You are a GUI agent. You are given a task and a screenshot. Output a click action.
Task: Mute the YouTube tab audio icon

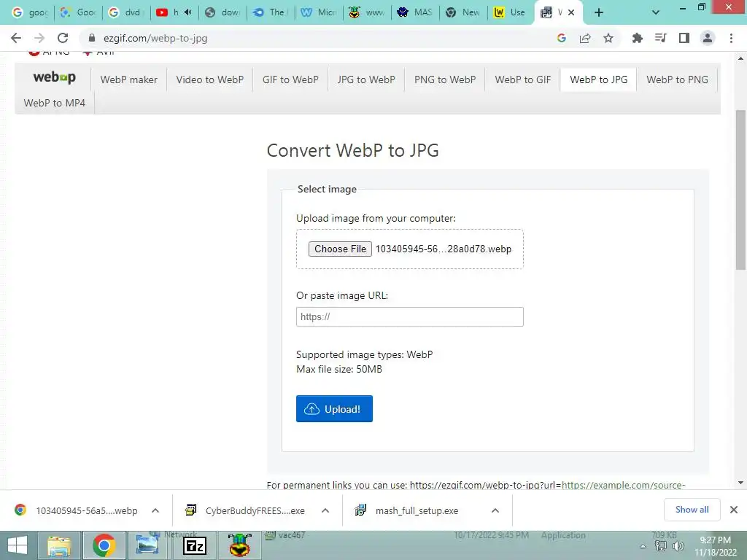pyautogui.click(x=188, y=12)
